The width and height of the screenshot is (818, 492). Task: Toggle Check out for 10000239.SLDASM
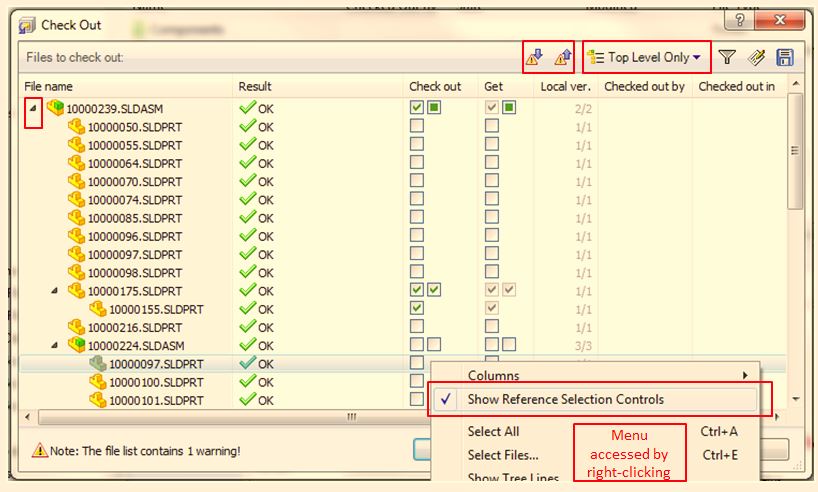coord(417,108)
